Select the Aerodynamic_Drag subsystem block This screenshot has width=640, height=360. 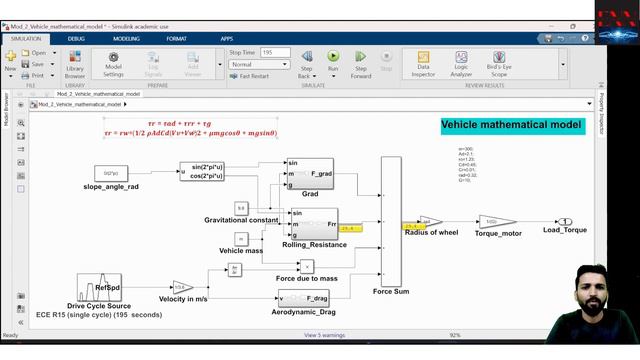(x=303, y=298)
